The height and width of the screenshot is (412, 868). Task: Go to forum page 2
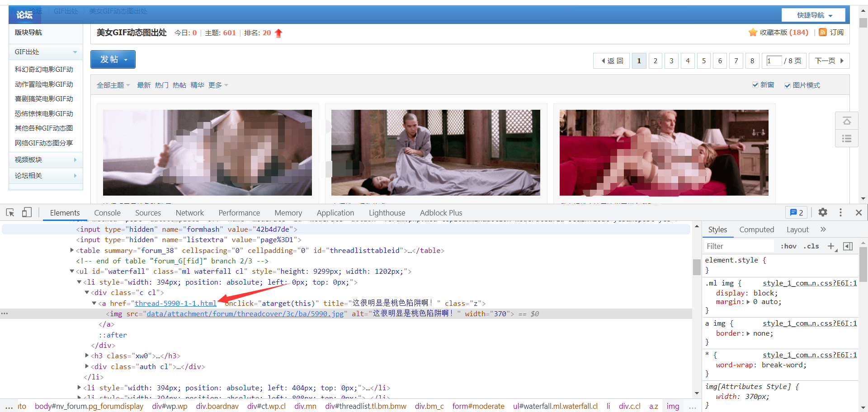[655, 61]
